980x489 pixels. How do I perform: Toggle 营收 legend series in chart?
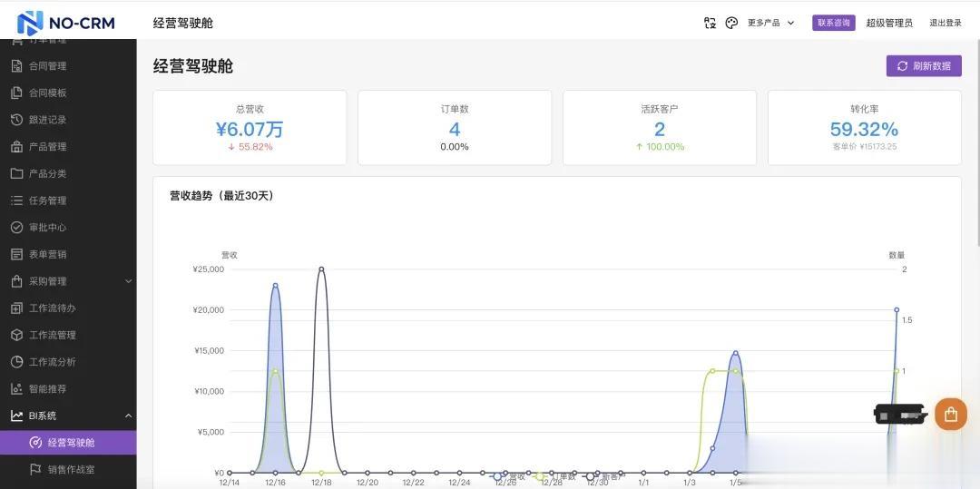point(509,476)
